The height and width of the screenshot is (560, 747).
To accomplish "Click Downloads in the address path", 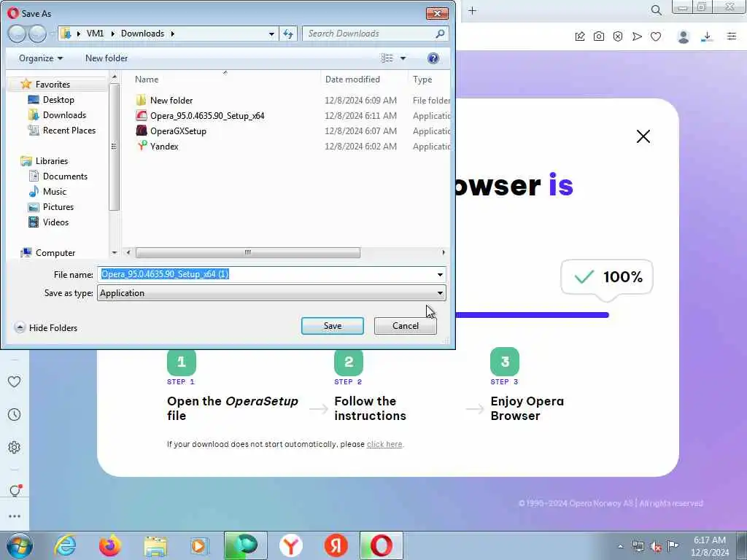I will click(142, 34).
